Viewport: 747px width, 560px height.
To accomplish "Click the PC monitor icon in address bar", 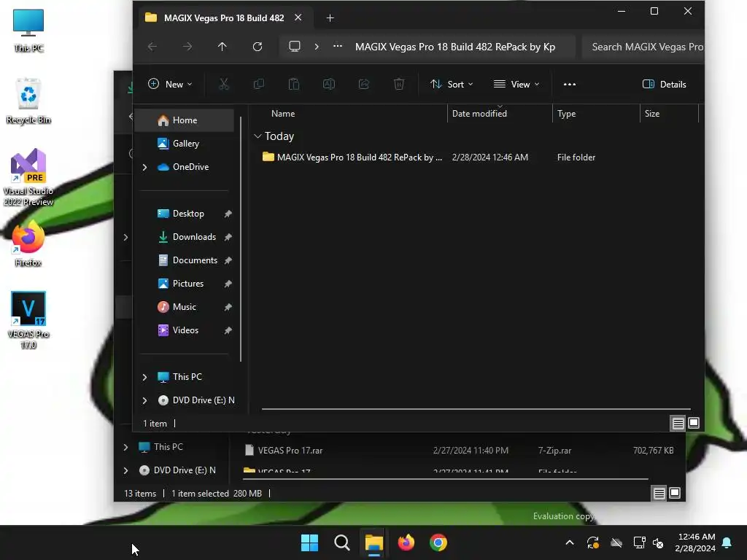I will [x=295, y=47].
